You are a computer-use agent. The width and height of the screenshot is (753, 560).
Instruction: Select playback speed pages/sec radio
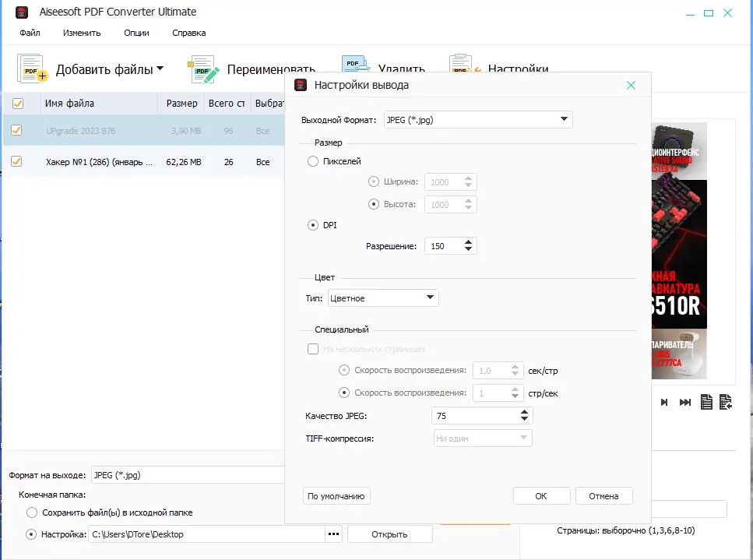(x=344, y=393)
